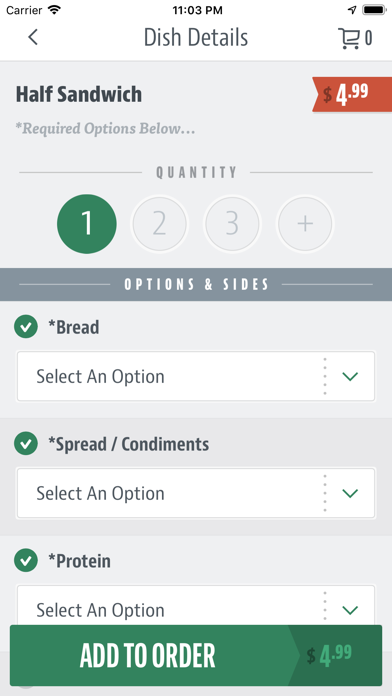The height and width of the screenshot is (696, 392).
Task: Tap the location arrow in status bar
Action: 352,10
